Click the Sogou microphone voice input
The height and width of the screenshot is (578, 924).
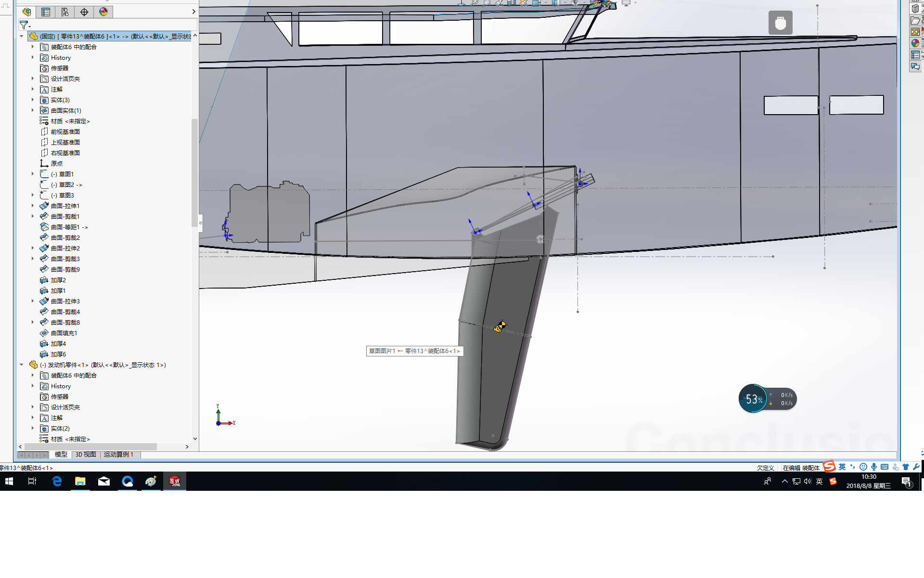point(874,467)
